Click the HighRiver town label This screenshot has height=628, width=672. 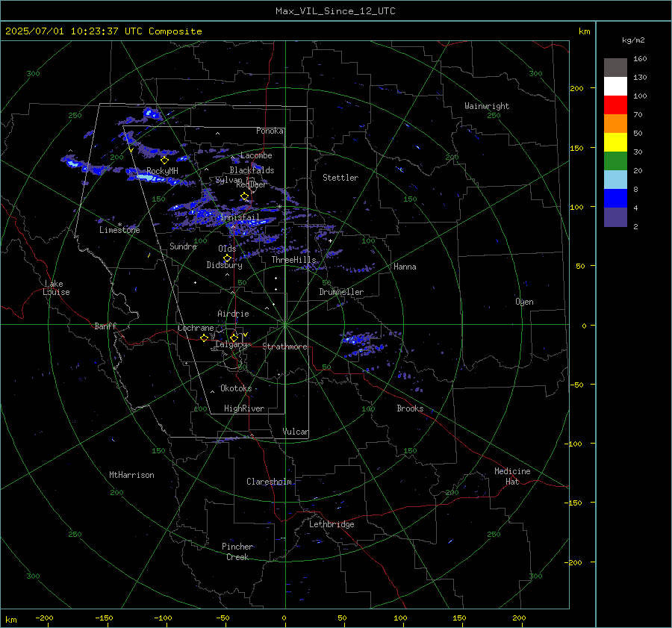[244, 408]
